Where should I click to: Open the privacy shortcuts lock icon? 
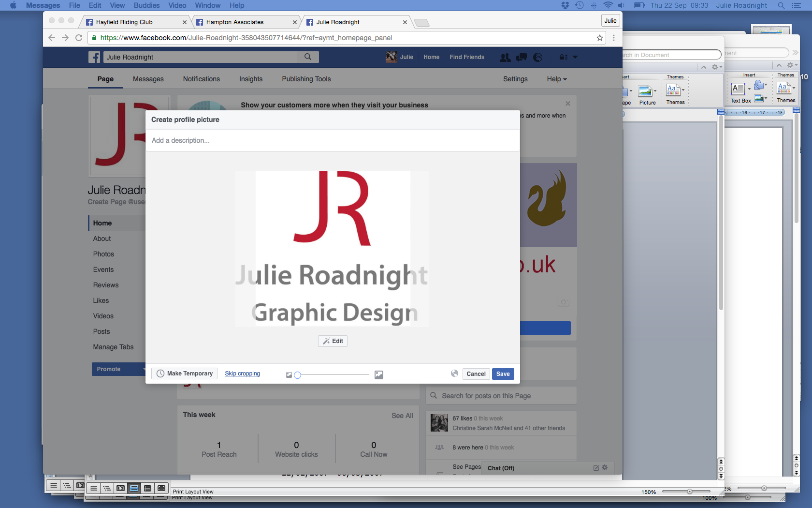564,57
